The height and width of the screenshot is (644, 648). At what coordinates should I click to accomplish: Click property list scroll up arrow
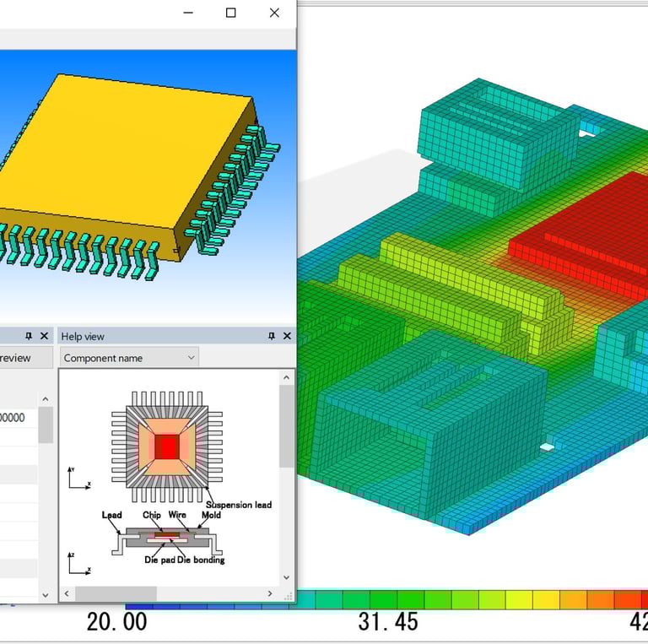click(x=46, y=399)
